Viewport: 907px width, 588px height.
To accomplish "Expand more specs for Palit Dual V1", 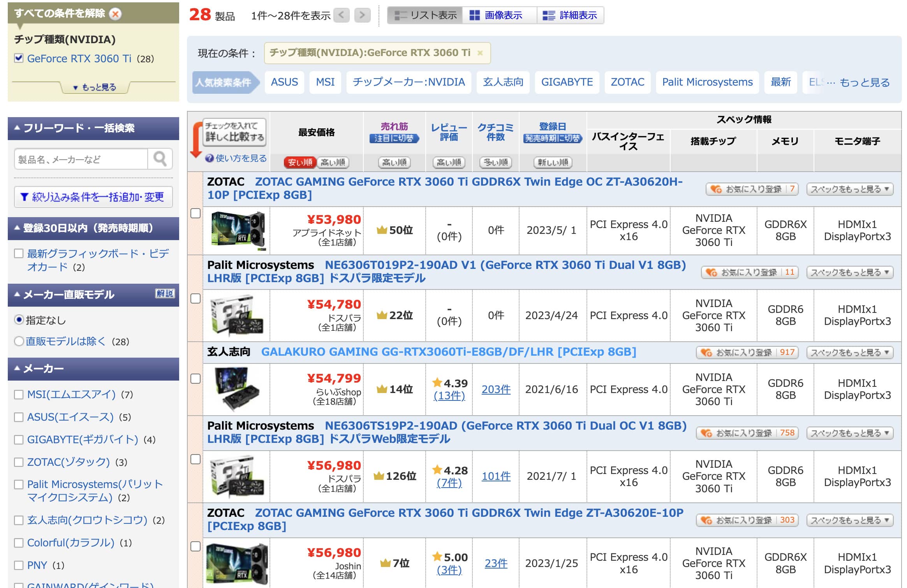I will (850, 272).
